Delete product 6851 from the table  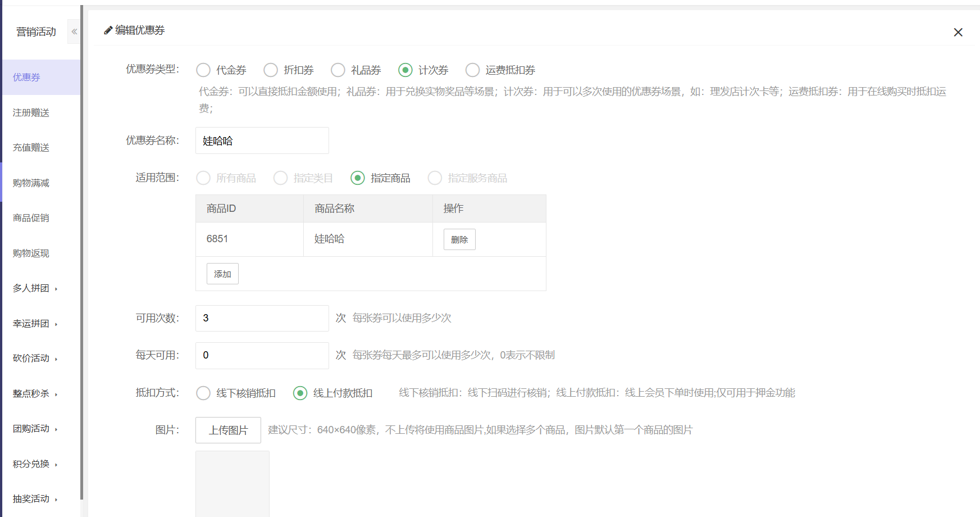pyautogui.click(x=459, y=239)
